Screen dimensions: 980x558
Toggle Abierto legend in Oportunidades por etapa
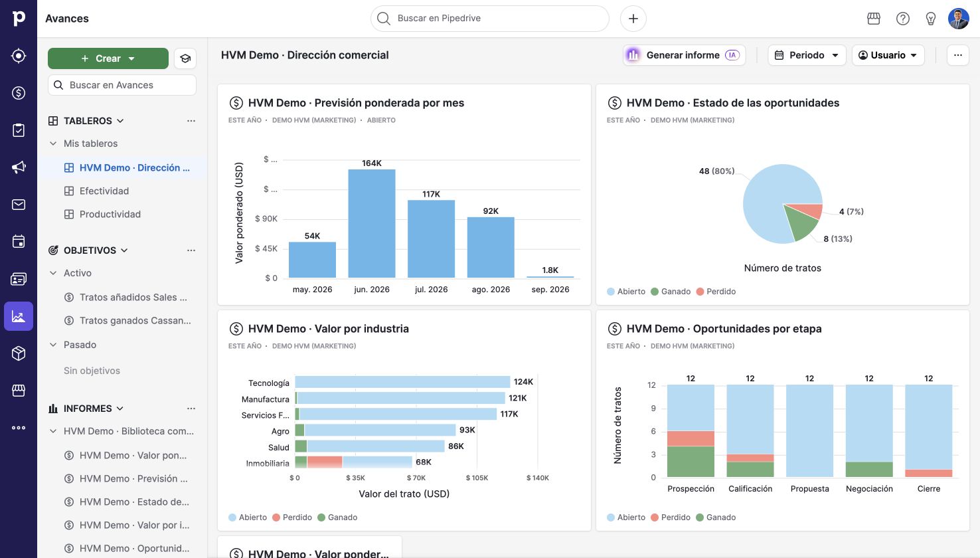[626, 517]
